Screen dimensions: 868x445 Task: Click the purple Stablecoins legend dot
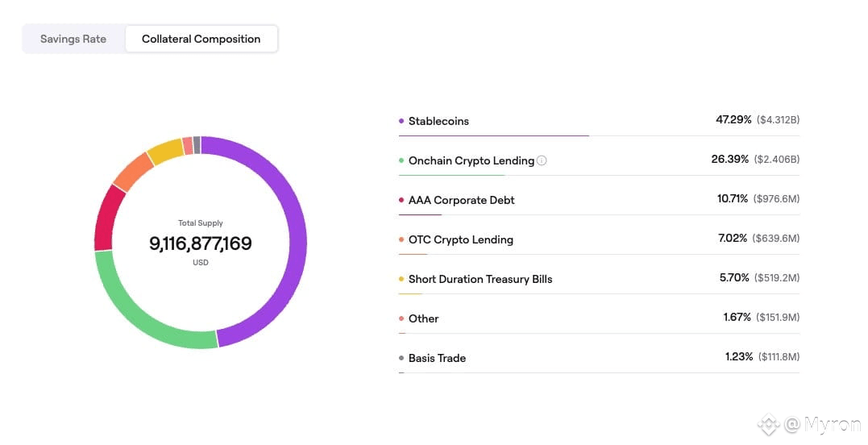[x=401, y=121]
